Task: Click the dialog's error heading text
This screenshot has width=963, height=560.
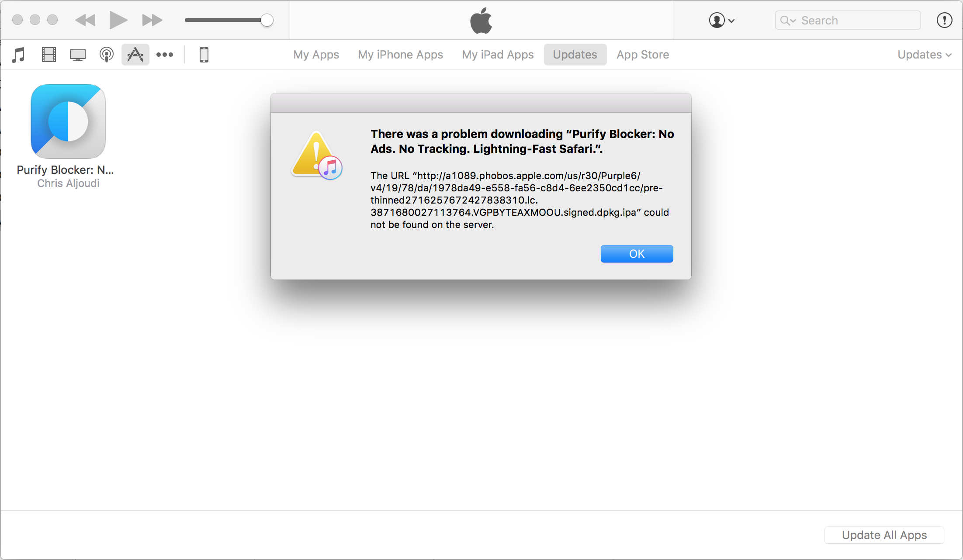Action: (522, 142)
